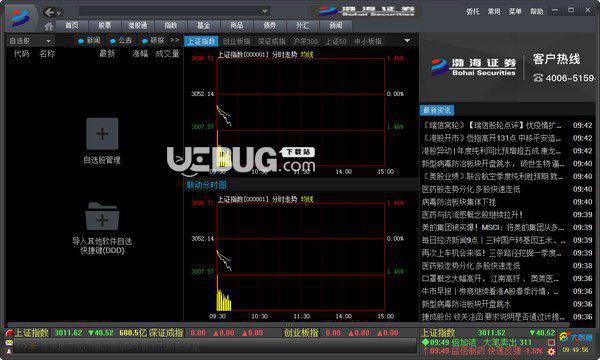Click 创业板指 in status bar
Image resolution: width=600 pixels, height=360 pixels.
pyautogui.click(x=301, y=333)
